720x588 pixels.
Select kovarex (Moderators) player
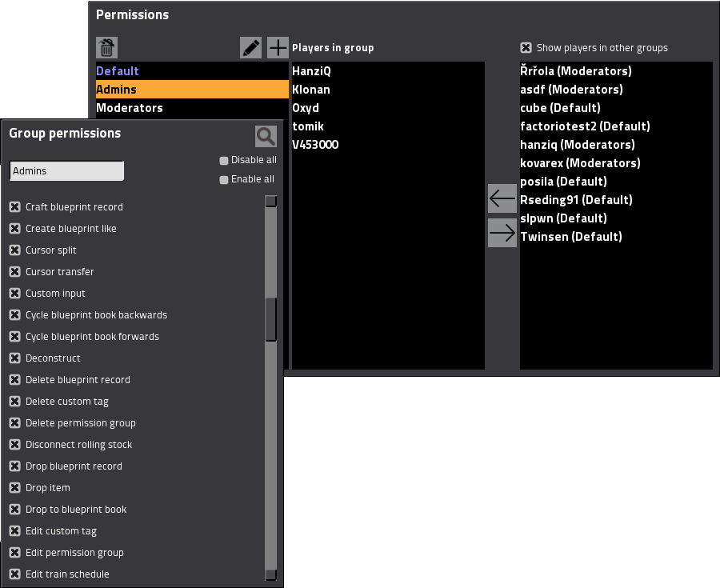616,163
